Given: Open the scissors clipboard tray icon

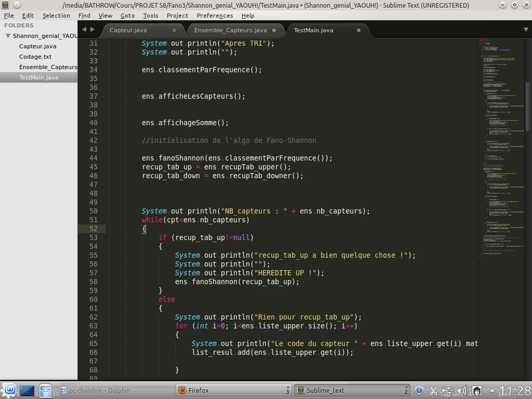Looking at the screenshot, I should tap(434, 390).
